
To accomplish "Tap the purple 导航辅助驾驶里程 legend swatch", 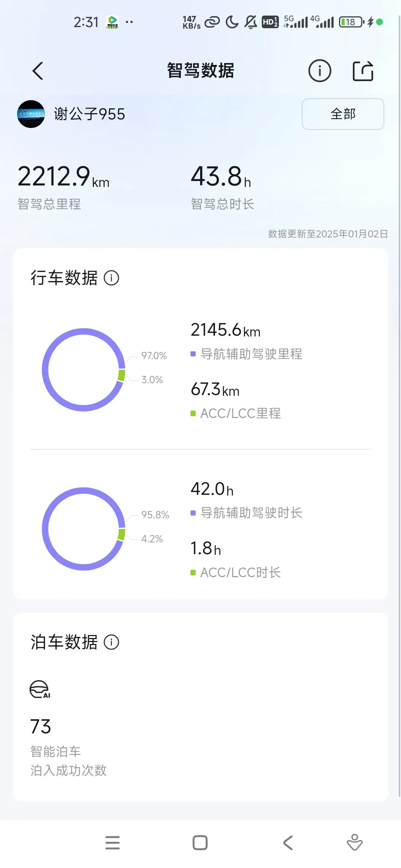I will [193, 354].
